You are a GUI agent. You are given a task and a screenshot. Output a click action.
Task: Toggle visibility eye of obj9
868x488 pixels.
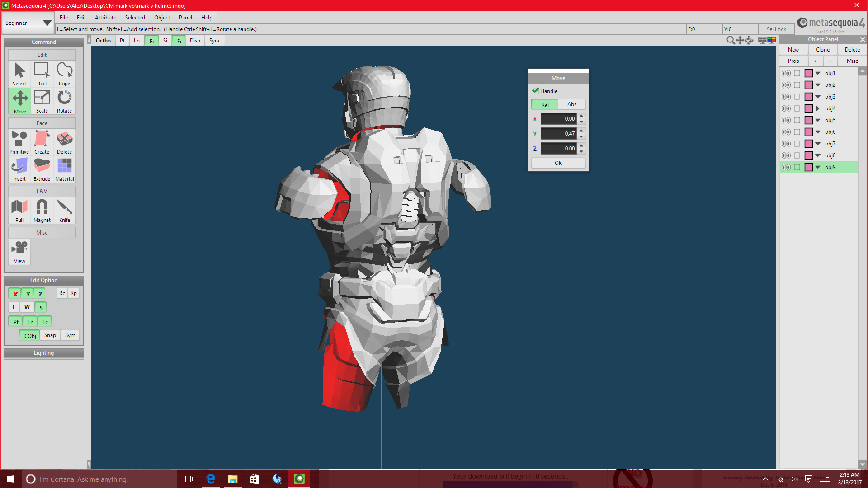pyautogui.click(x=786, y=167)
